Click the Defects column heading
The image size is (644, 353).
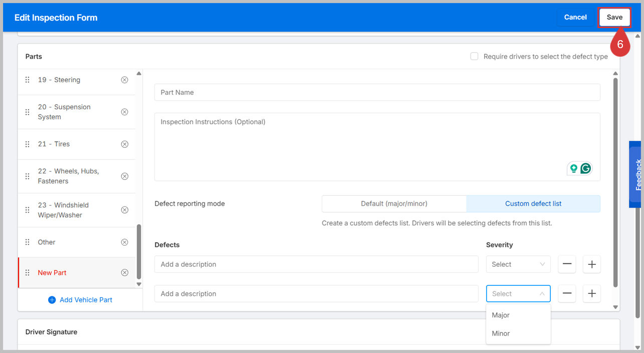(x=167, y=245)
